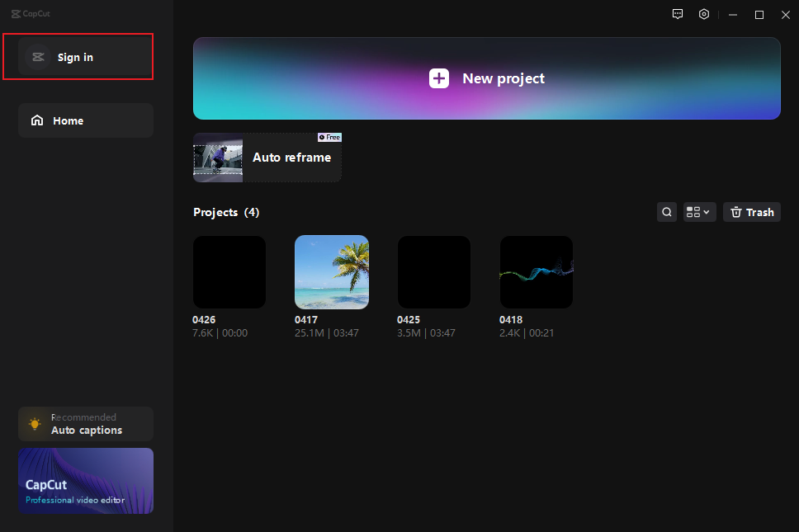
Task: Click the text '3.5M | 03:47'
Action: pyautogui.click(x=426, y=333)
